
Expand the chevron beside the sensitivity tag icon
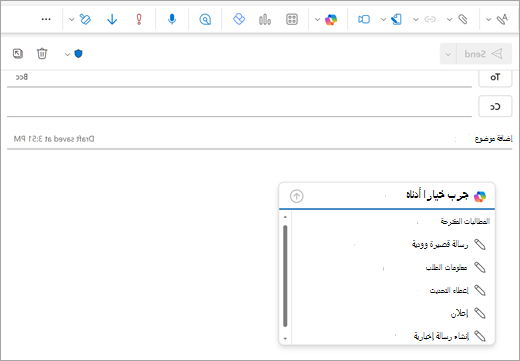(71, 20)
